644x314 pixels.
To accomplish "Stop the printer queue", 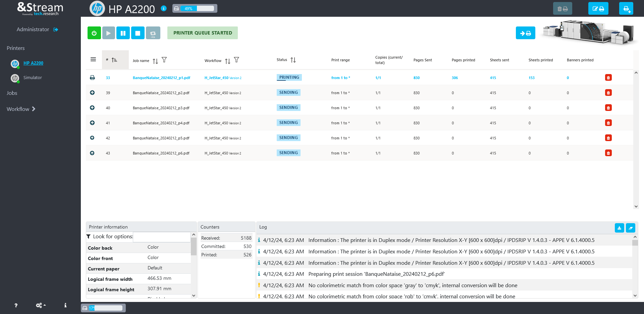I will click(138, 33).
